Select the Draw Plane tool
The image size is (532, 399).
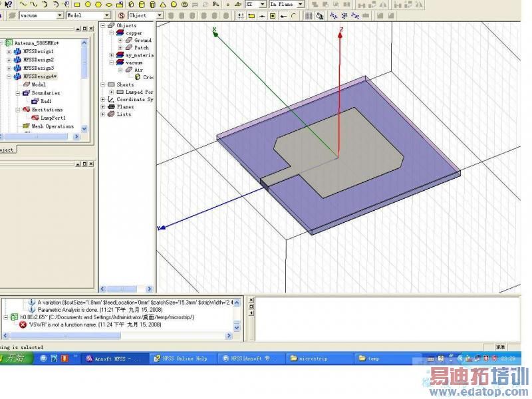click(238, 5)
